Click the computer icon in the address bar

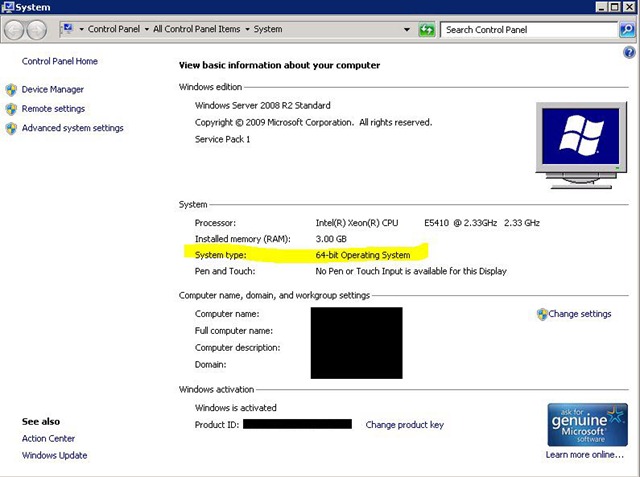pos(68,28)
